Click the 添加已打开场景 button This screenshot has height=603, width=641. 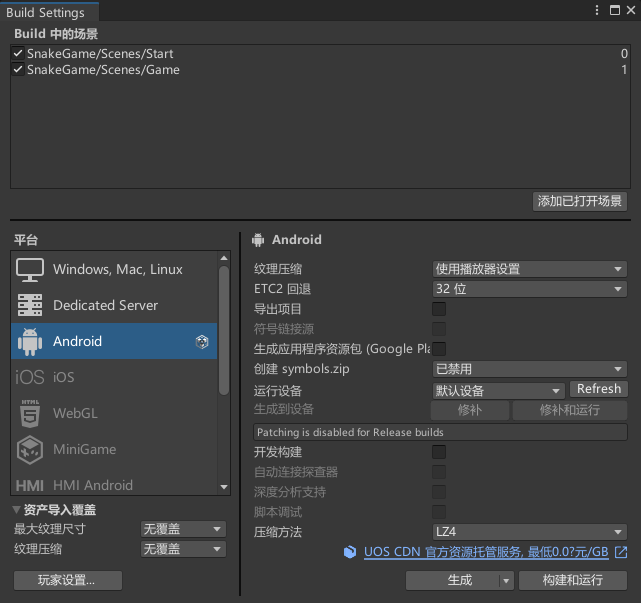[x=580, y=201]
